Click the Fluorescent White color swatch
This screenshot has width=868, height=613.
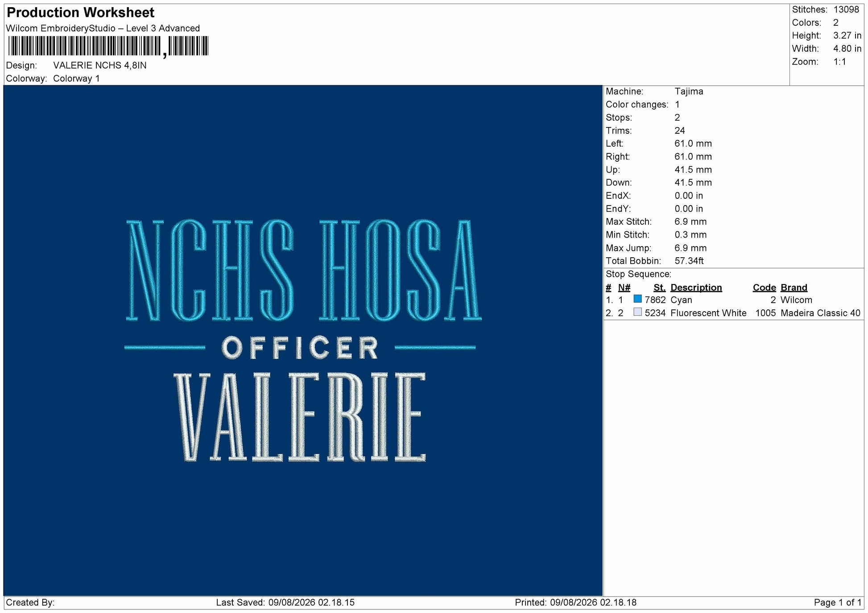click(637, 312)
